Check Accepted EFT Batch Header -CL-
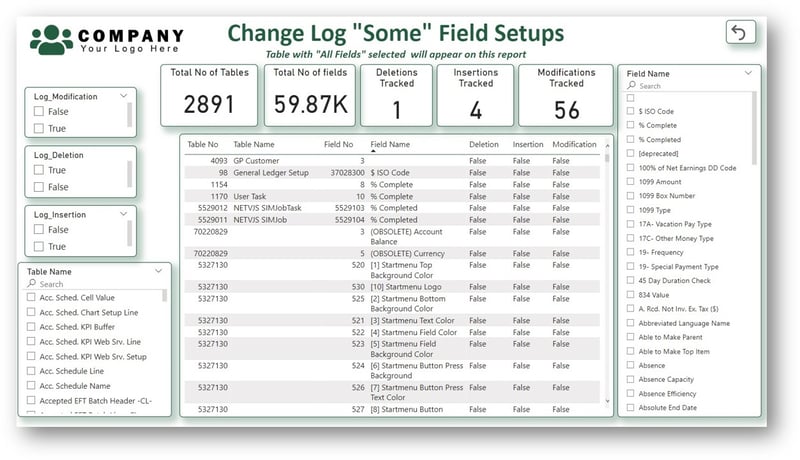The width and height of the screenshot is (800, 460). [31, 400]
